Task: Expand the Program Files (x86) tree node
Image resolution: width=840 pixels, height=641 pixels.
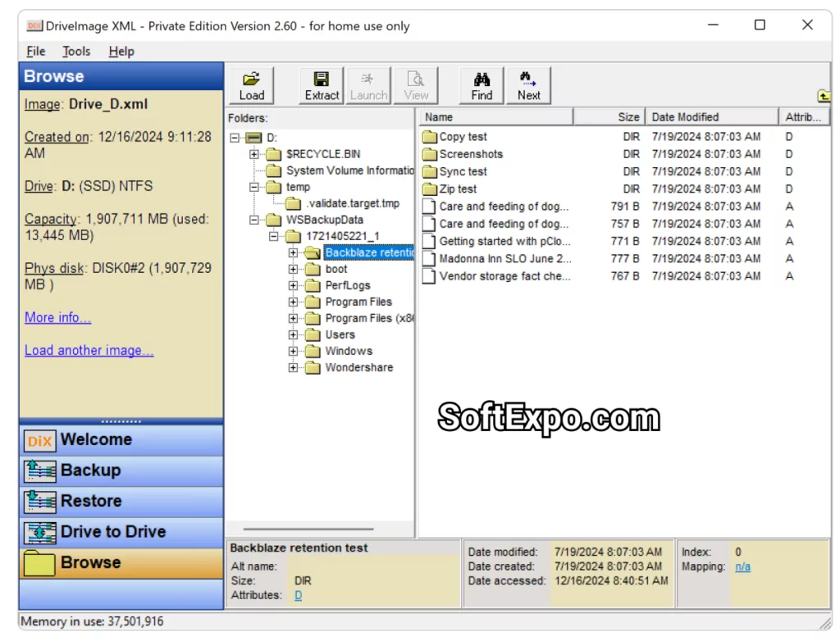Action: [294, 318]
